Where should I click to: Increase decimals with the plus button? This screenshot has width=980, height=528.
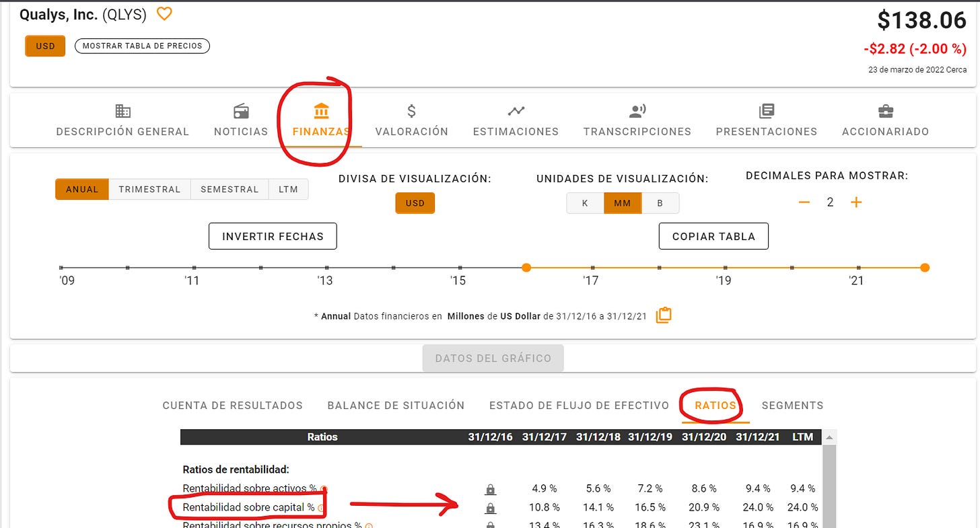[x=856, y=202]
